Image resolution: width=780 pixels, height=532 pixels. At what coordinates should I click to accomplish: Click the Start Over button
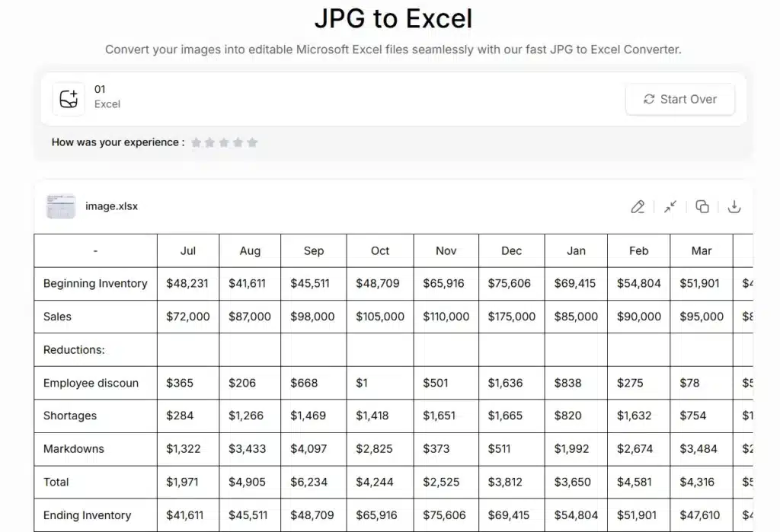[x=679, y=99]
